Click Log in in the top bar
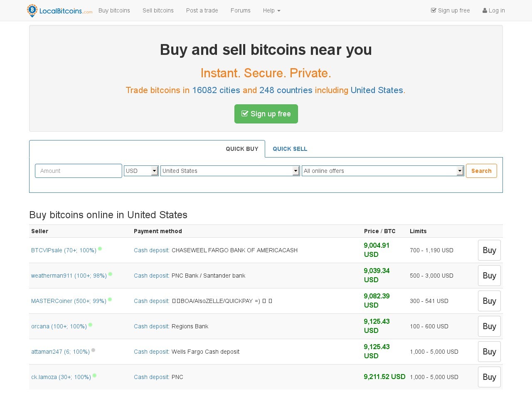This screenshot has height=399, width=532. pos(494,10)
